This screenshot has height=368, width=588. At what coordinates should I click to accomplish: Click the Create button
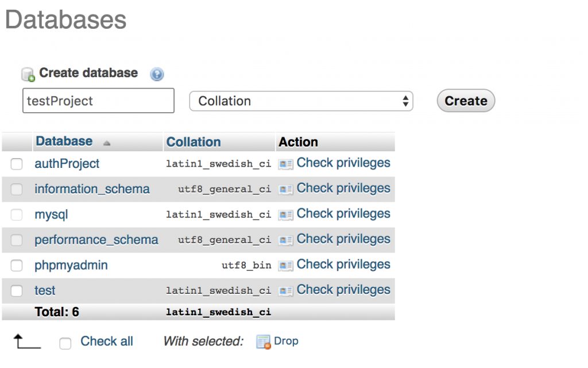tap(465, 101)
